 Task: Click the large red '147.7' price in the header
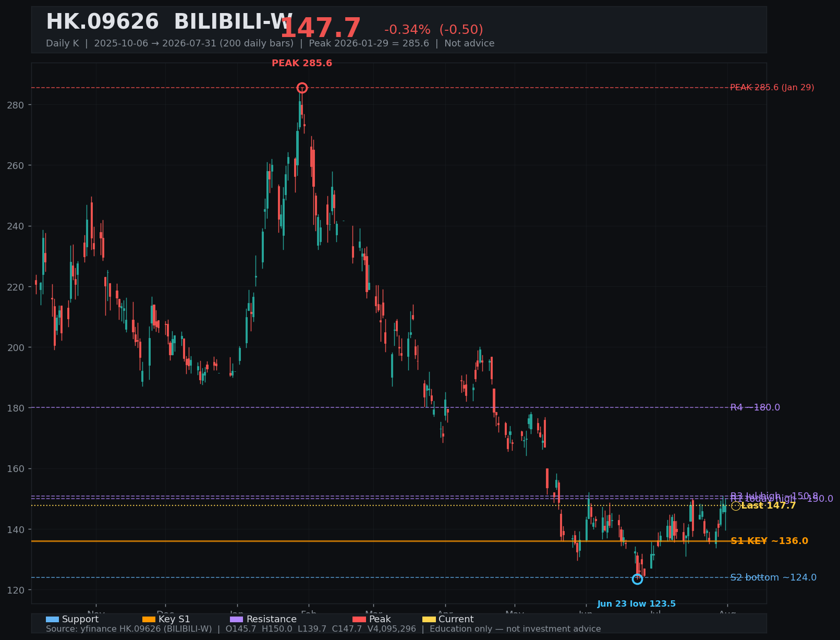pos(321,28)
